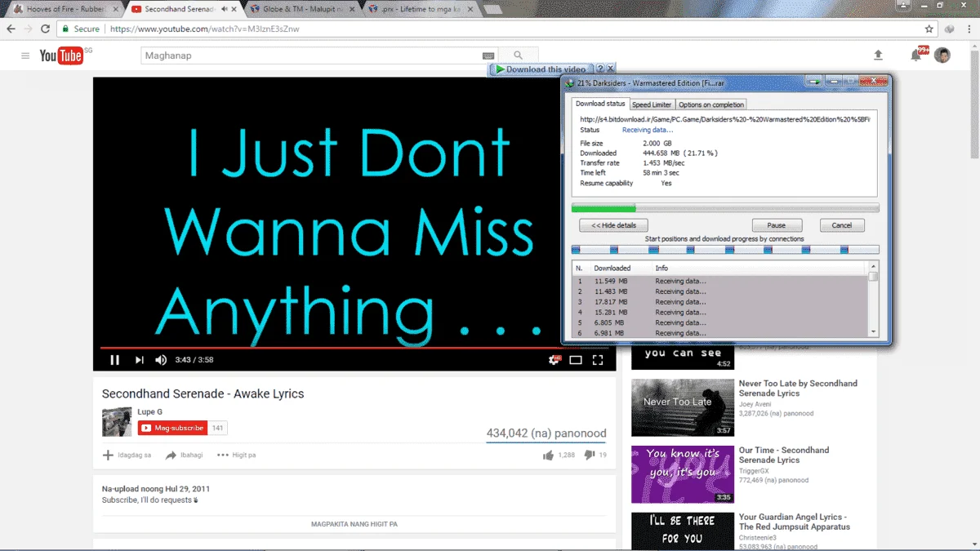The width and height of the screenshot is (980, 551).
Task: Click the red video timeline bar
Action: pyautogui.click(x=354, y=348)
